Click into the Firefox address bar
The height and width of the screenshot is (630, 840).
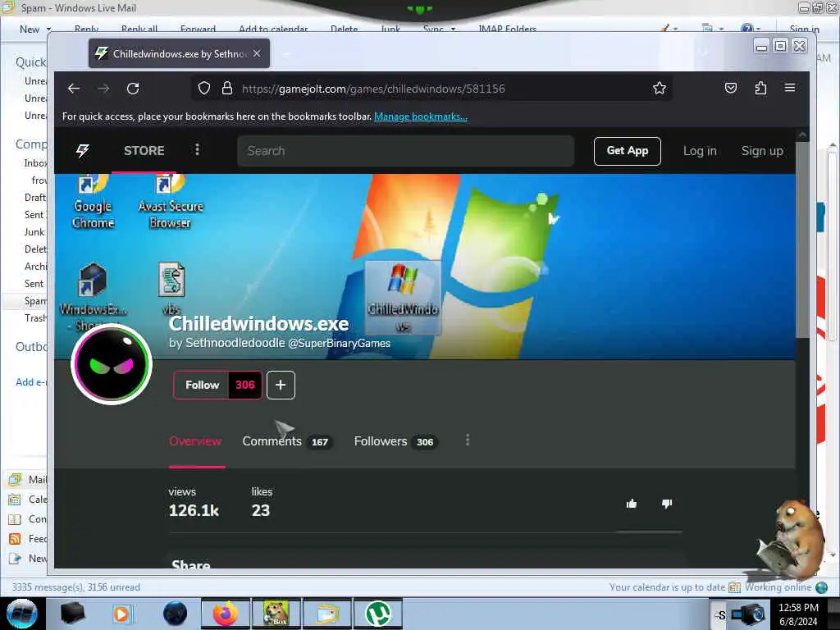tap(431, 89)
